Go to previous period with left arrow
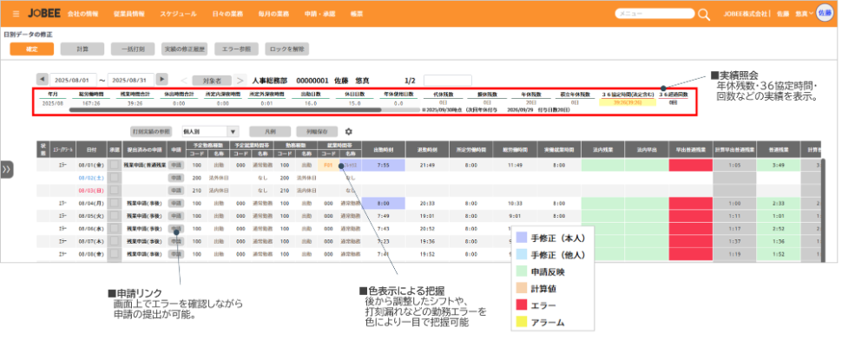The width and height of the screenshot is (868, 340). [x=42, y=79]
